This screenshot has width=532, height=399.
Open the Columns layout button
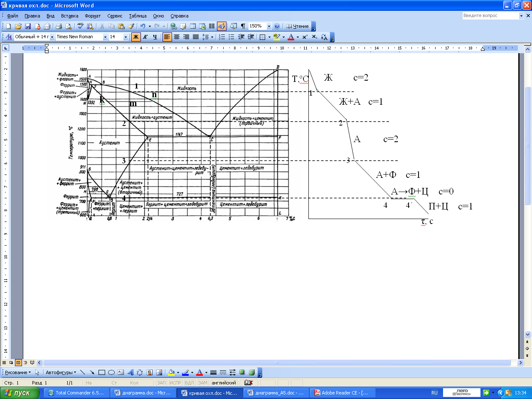[x=212, y=26]
